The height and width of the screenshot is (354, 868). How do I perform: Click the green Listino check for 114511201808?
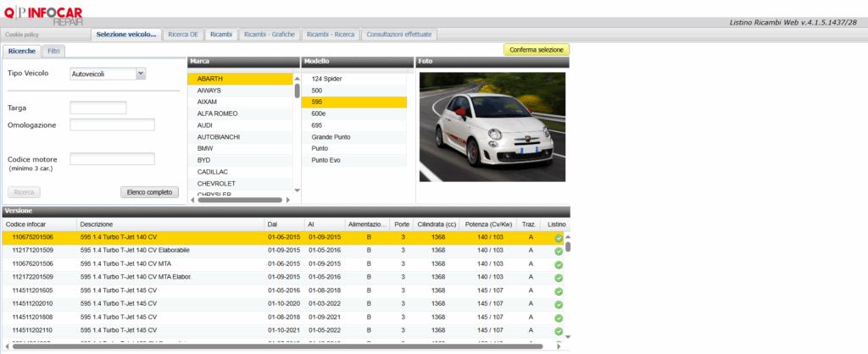coord(559,318)
